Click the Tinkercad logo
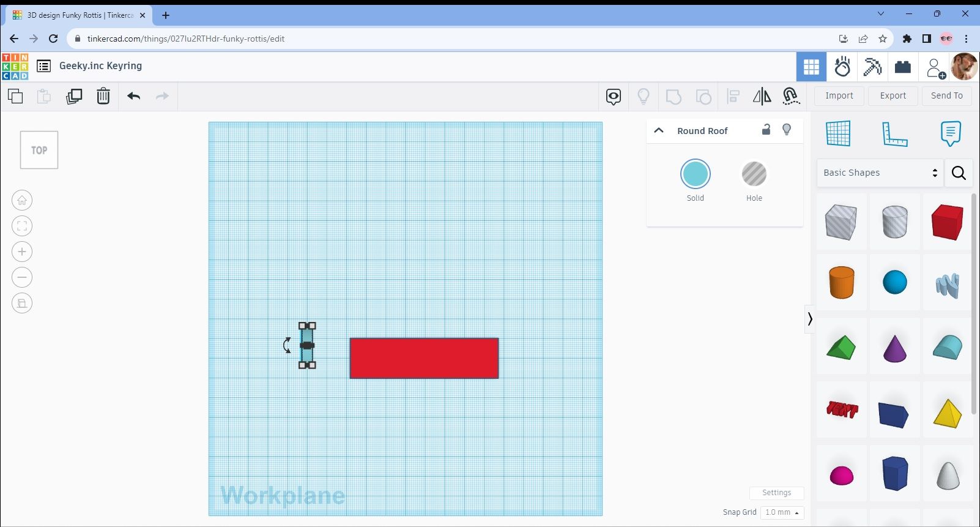Image resolution: width=980 pixels, height=527 pixels. coord(15,66)
